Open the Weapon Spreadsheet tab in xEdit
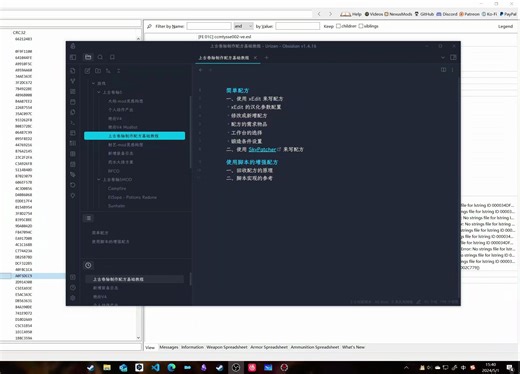The height and width of the screenshot is (374, 520). [x=227, y=347]
